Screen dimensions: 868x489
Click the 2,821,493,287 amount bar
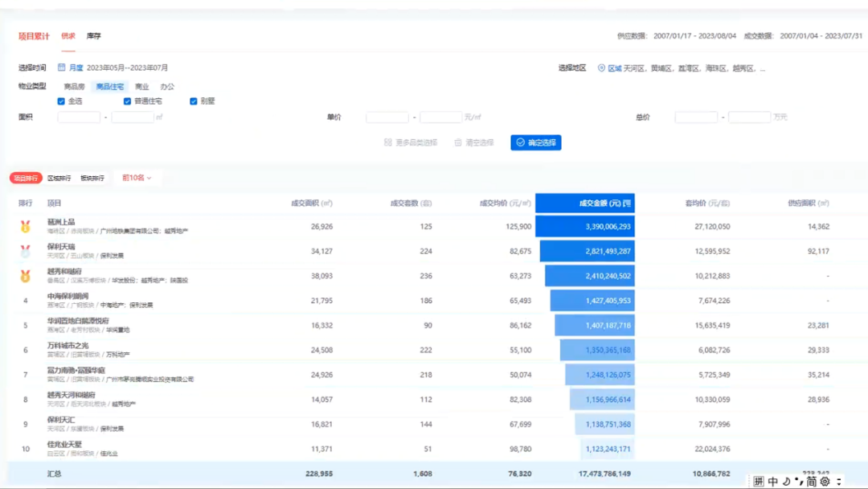[588, 252]
